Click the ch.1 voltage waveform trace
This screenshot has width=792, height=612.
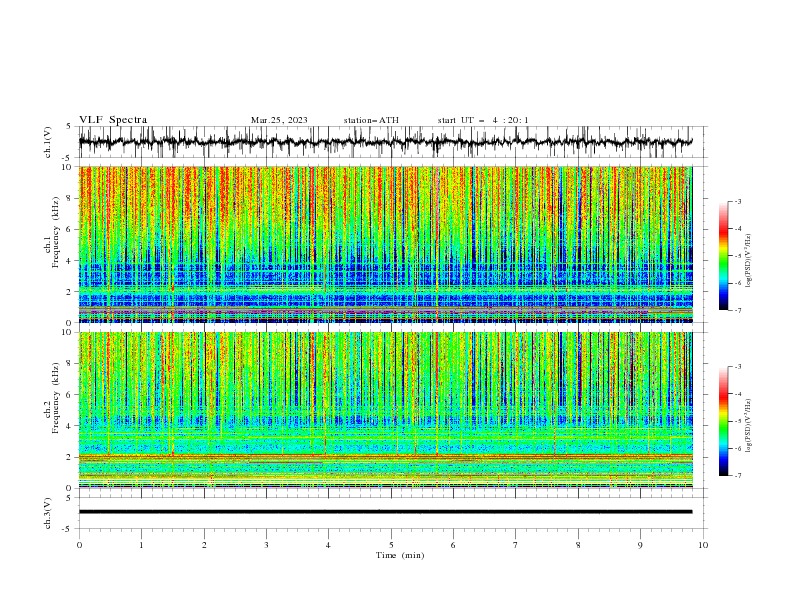[385, 142]
